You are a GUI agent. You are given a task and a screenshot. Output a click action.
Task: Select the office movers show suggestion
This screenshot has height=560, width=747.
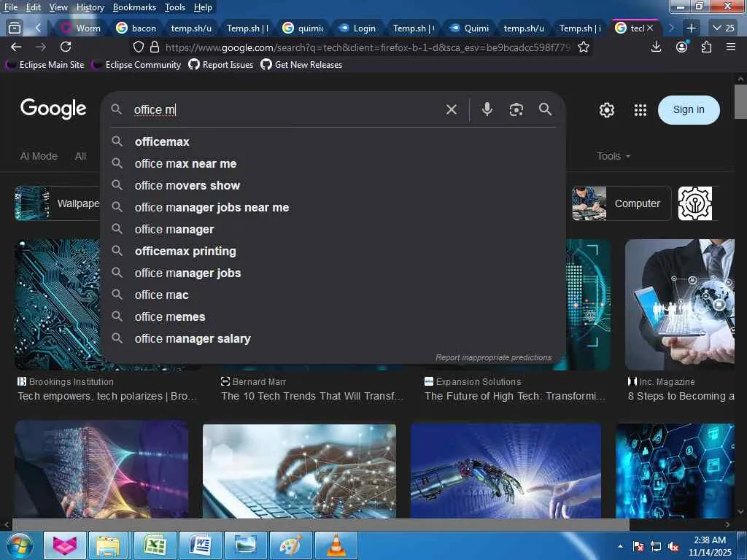point(333,186)
